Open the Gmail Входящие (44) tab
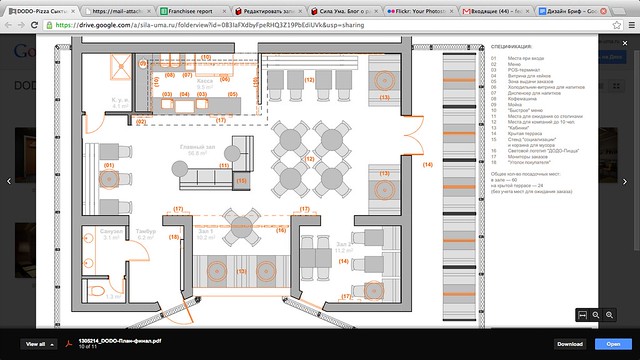 (x=496, y=11)
